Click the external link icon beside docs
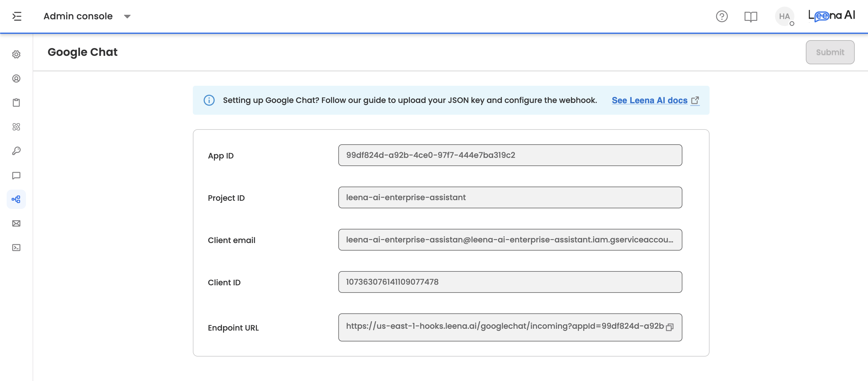Screen dimensions: 868x381 [x=695, y=100]
